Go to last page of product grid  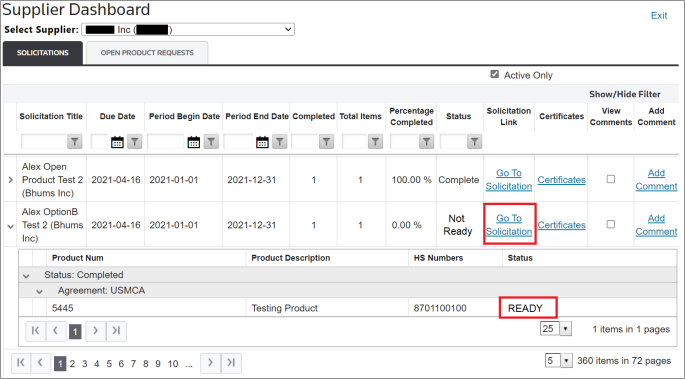(x=116, y=331)
